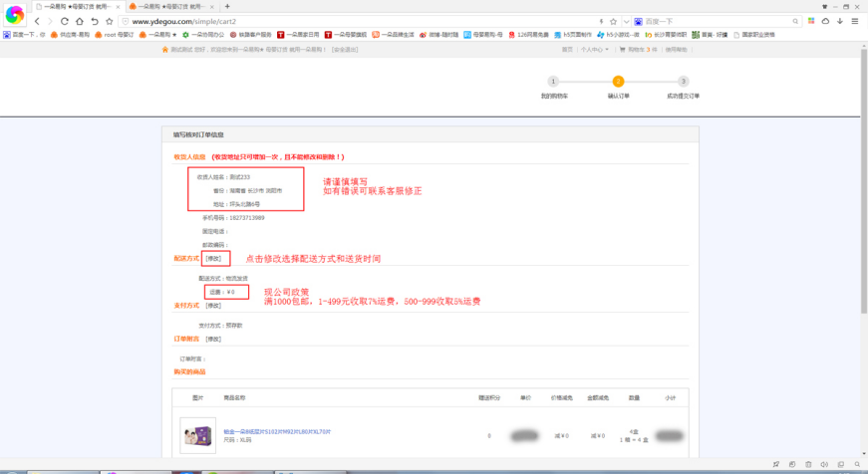Close the second browser tab
Image resolution: width=868 pixels, height=474 pixels.
[x=212, y=7]
